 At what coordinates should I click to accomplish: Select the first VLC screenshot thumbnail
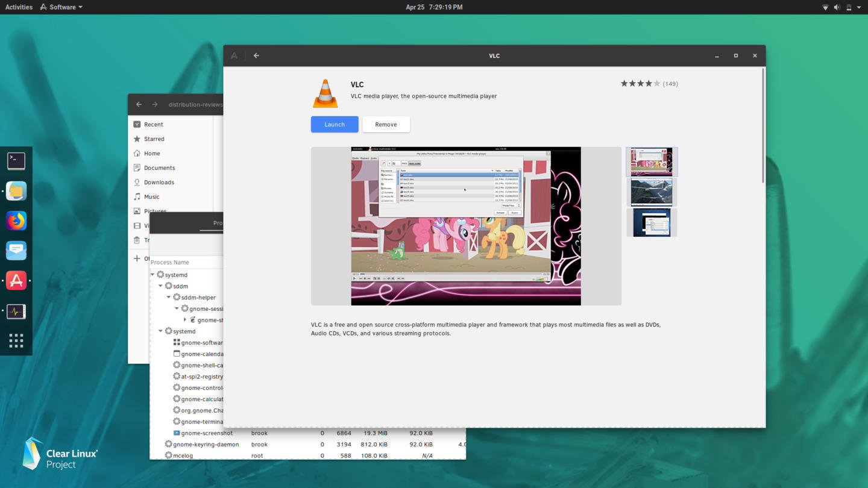pos(652,161)
